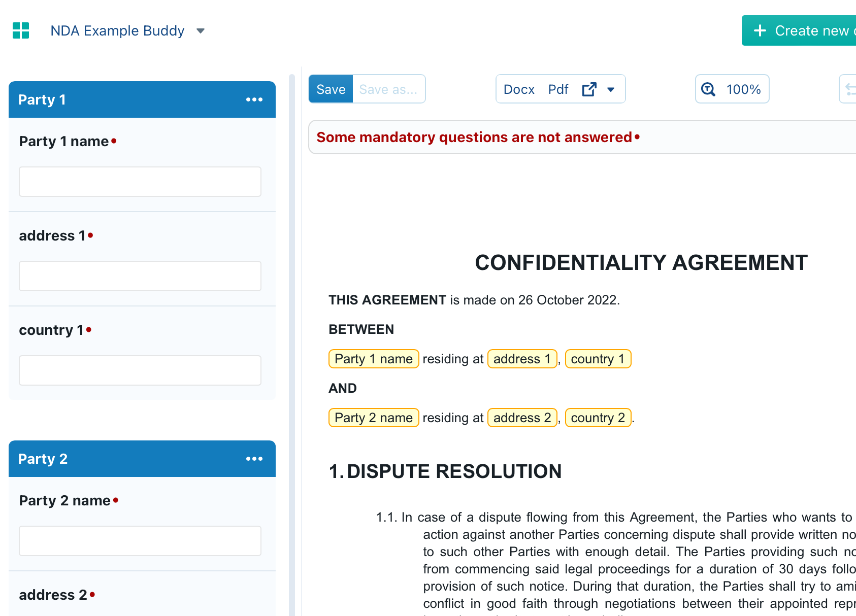Click the zoom magnifier icon
Image resolution: width=856 pixels, height=616 pixels.
[708, 89]
